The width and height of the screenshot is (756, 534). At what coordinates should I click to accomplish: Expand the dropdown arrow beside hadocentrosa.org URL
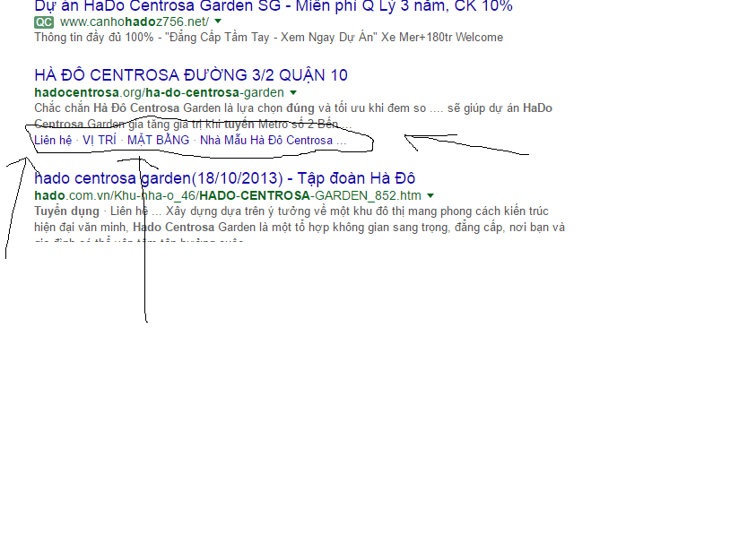pyautogui.click(x=293, y=92)
